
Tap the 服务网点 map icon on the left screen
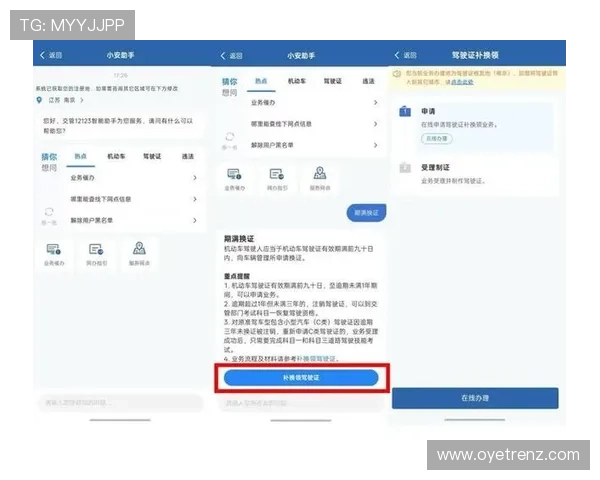click(139, 249)
